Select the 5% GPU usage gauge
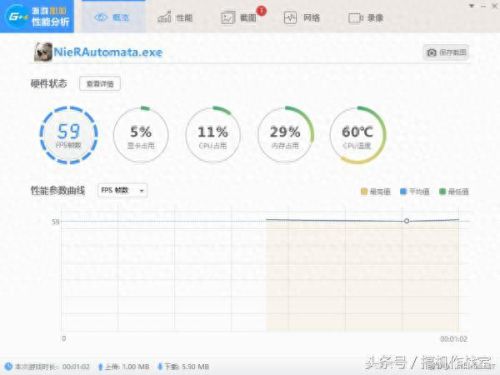Viewport: 500px width, 375px height. coord(141,135)
